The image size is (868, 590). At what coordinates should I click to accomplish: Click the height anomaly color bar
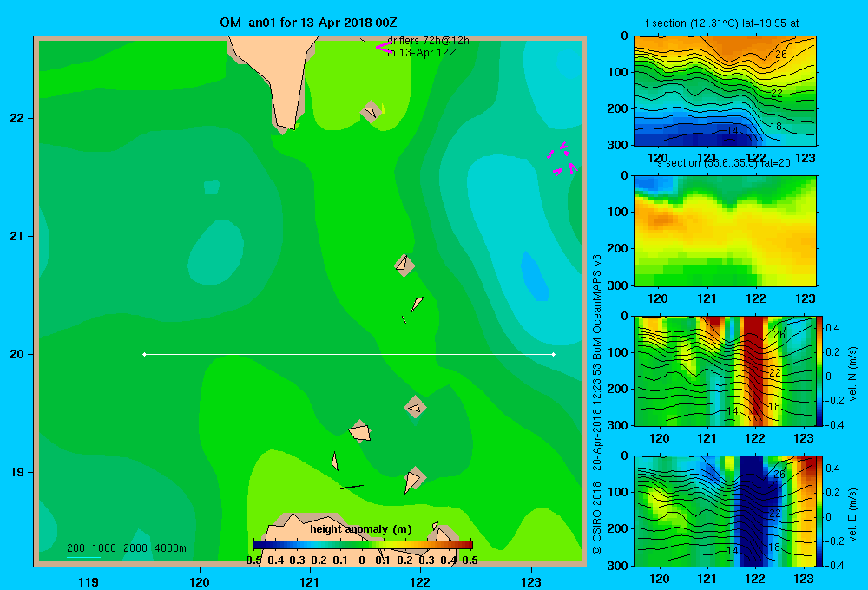363,545
